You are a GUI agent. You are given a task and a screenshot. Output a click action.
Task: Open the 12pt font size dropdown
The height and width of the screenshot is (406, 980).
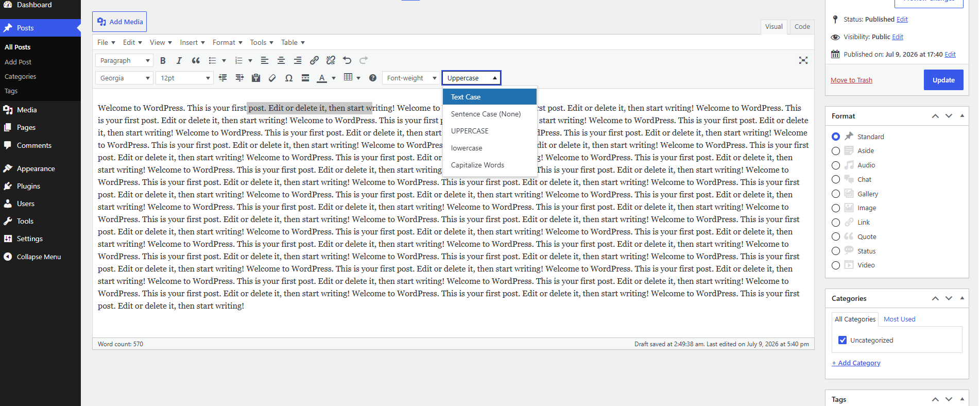pyautogui.click(x=184, y=78)
